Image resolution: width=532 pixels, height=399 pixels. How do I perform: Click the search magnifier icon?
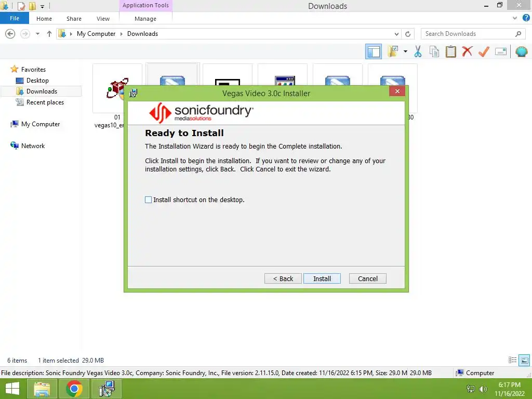(518, 34)
